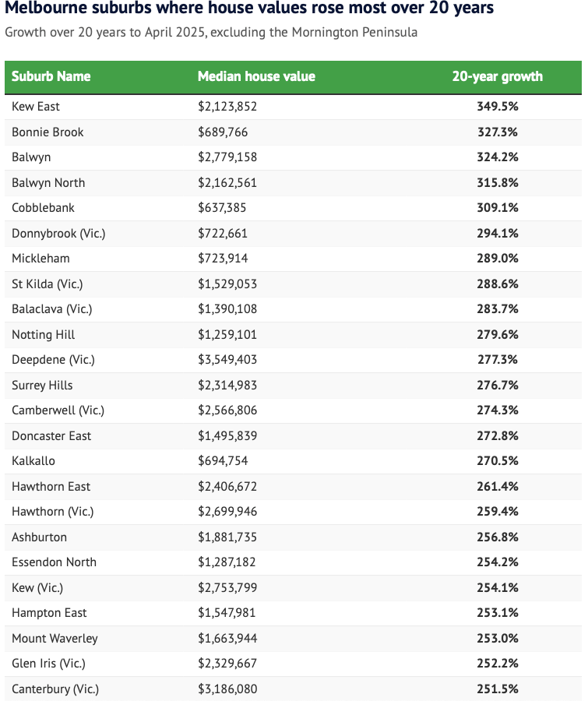Click Surrey Hills suburb cell

pos(42,386)
